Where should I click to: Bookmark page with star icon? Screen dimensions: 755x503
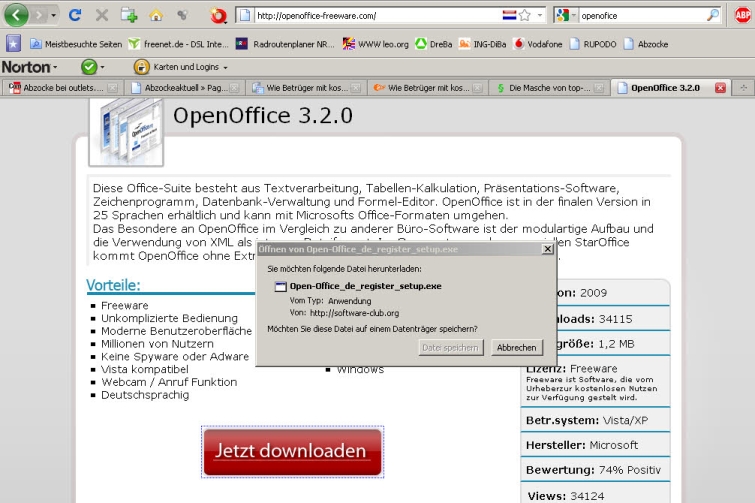click(x=525, y=16)
